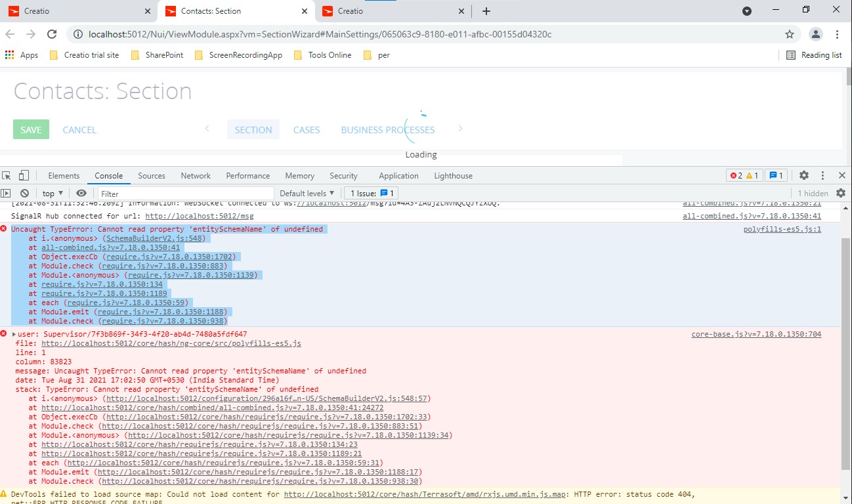Open DevTools customize three-dot menu
The height and width of the screenshot is (504, 852).
coord(822,175)
